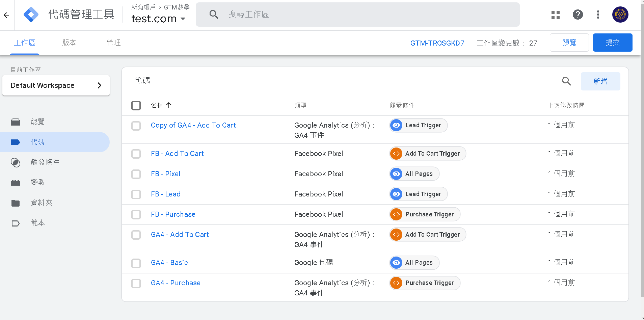Switch to the 版本 tab
The height and width of the screenshot is (320, 644).
point(69,43)
